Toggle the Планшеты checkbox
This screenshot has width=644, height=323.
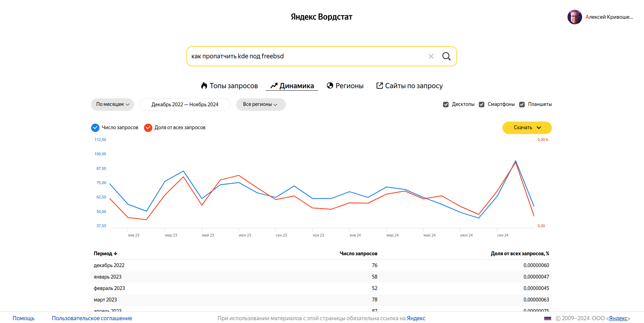[x=522, y=105]
